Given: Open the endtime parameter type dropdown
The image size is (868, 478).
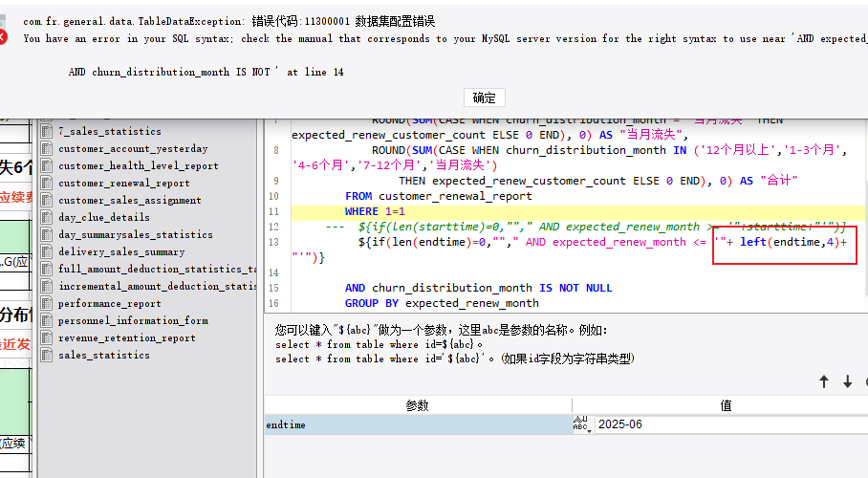Looking at the screenshot, I should (582, 424).
